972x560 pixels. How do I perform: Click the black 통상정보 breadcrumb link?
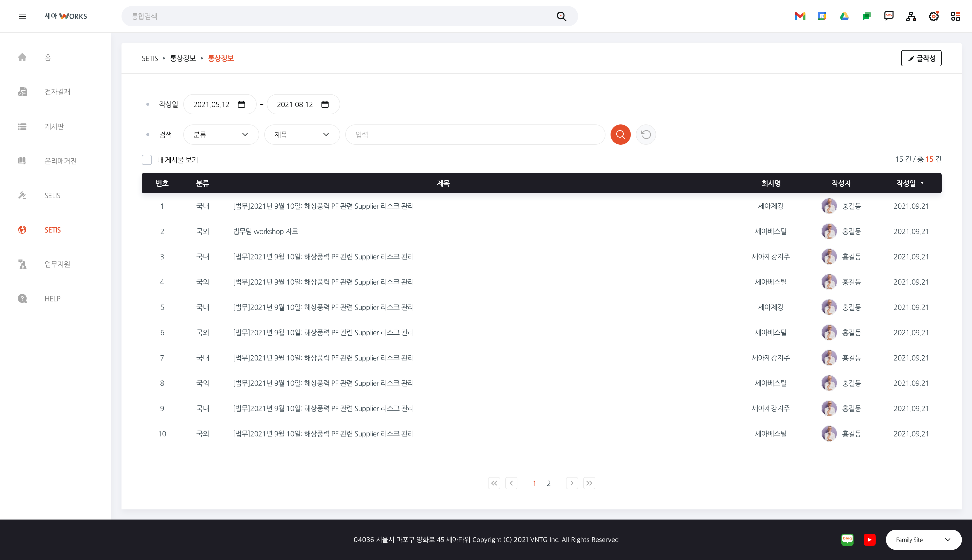tap(183, 58)
